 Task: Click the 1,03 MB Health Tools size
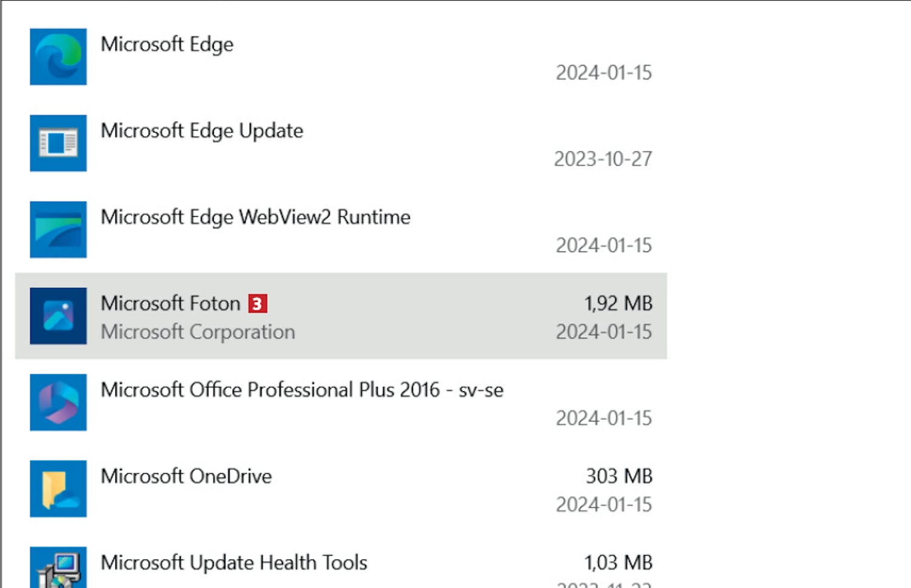click(618, 562)
